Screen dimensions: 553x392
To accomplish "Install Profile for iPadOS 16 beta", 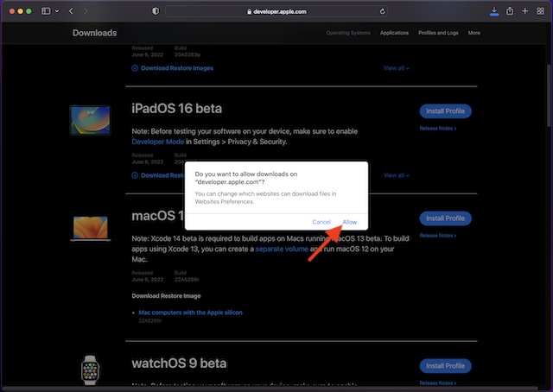I will tap(446, 111).
